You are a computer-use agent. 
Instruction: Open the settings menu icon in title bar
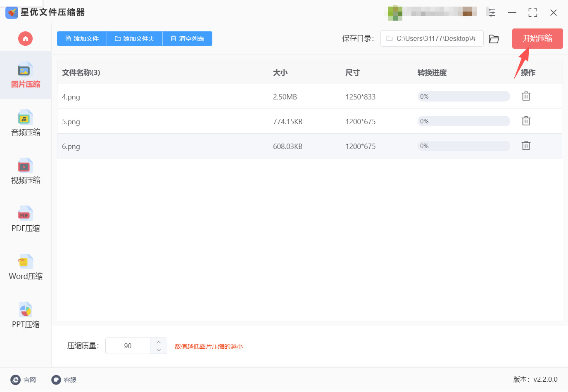[x=491, y=12]
